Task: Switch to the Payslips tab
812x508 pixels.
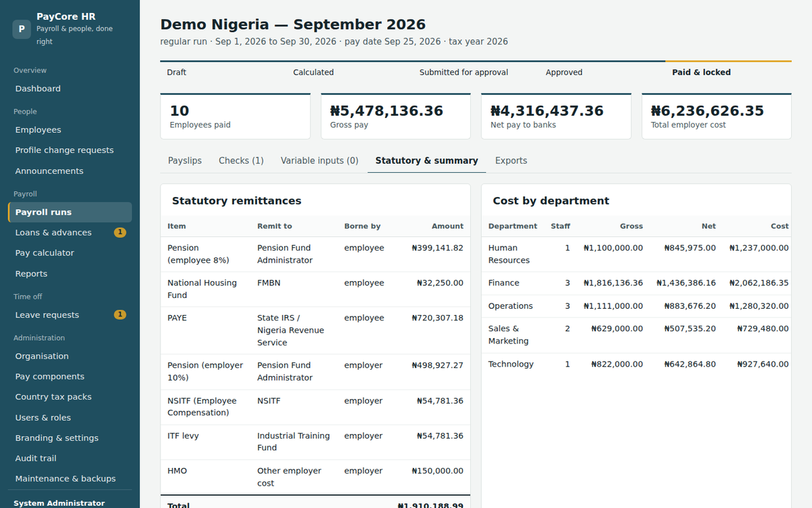Action: [x=185, y=161]
